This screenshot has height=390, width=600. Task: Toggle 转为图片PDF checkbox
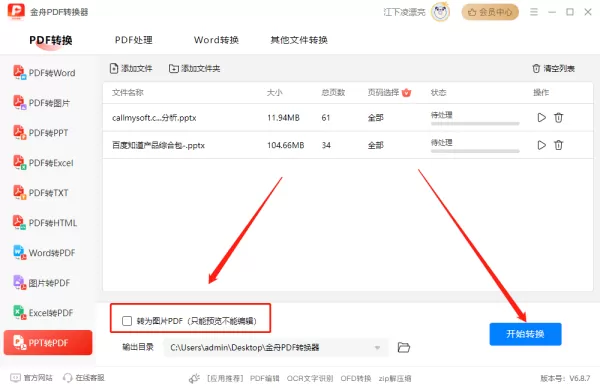127,321
